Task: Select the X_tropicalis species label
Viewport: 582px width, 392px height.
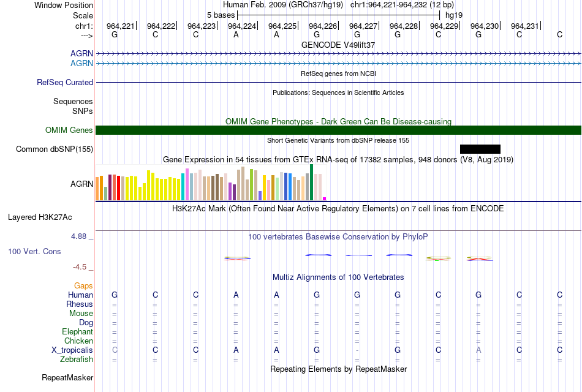Action: pyautogui.click(x=72, y=350)
